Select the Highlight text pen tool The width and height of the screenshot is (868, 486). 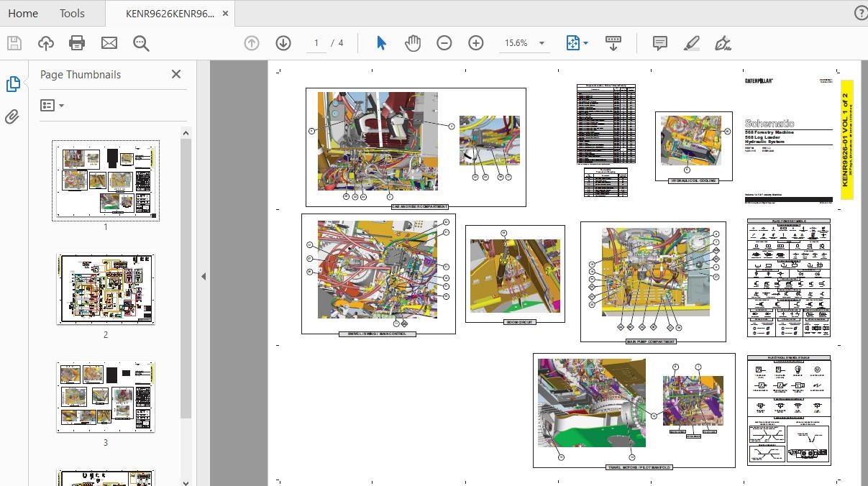pos(691,43)
